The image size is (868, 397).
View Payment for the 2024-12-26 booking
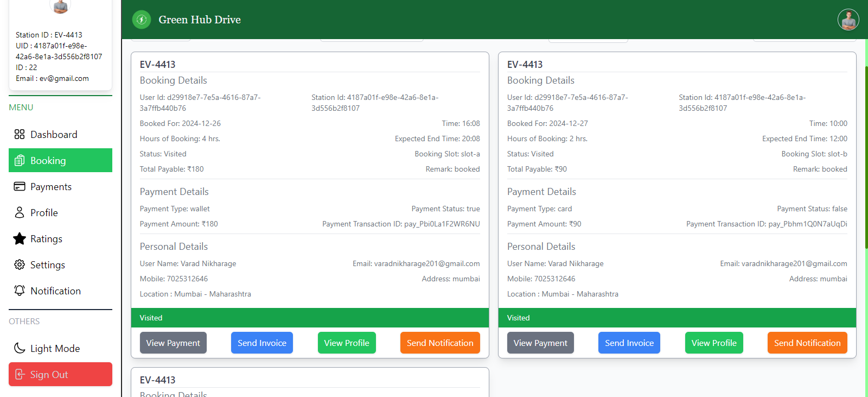tap(173, 343)
